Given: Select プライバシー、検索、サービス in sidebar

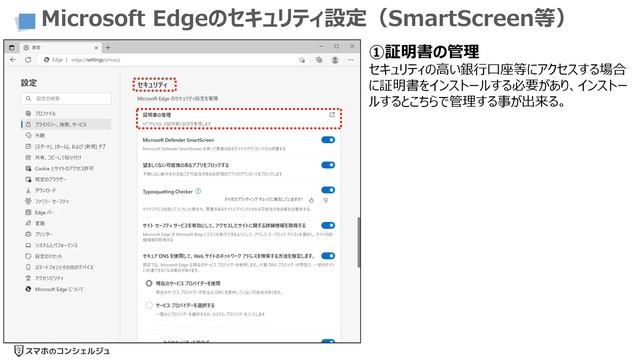Looking at the screenshot, I should (x=66, y=124).
